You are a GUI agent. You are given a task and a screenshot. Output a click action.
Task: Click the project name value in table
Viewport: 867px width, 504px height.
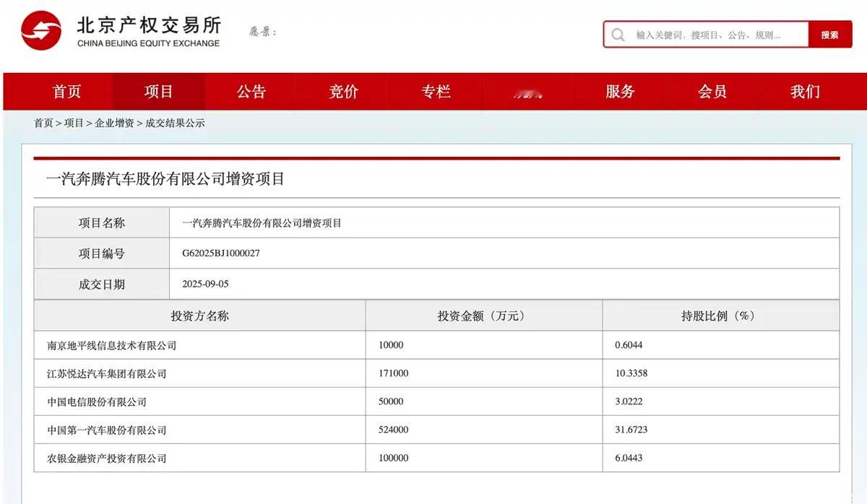point(262,223)
